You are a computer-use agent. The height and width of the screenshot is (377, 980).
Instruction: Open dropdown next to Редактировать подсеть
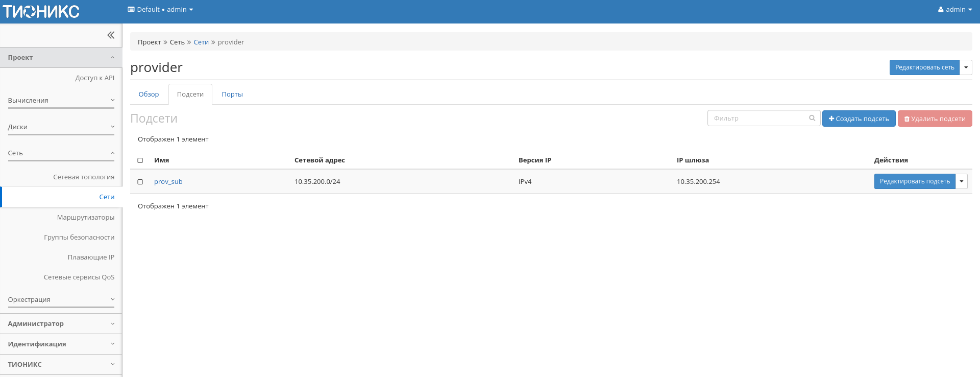pos(961,181)
